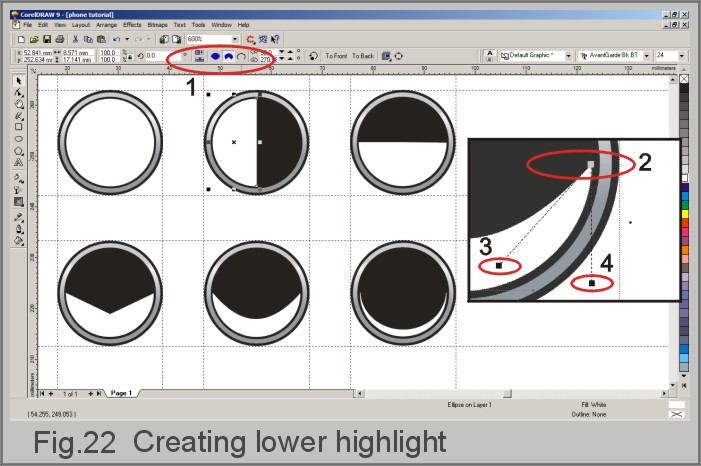This screenshot has height=466, width=701.
Task: Click in the rotation angle field
Action: 163,56
